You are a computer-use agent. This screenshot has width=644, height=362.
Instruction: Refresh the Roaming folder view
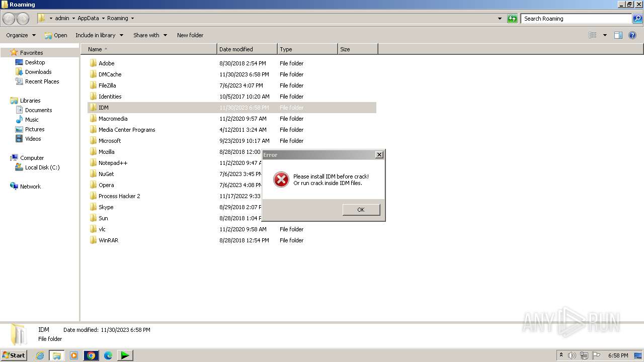pos(512,19)
